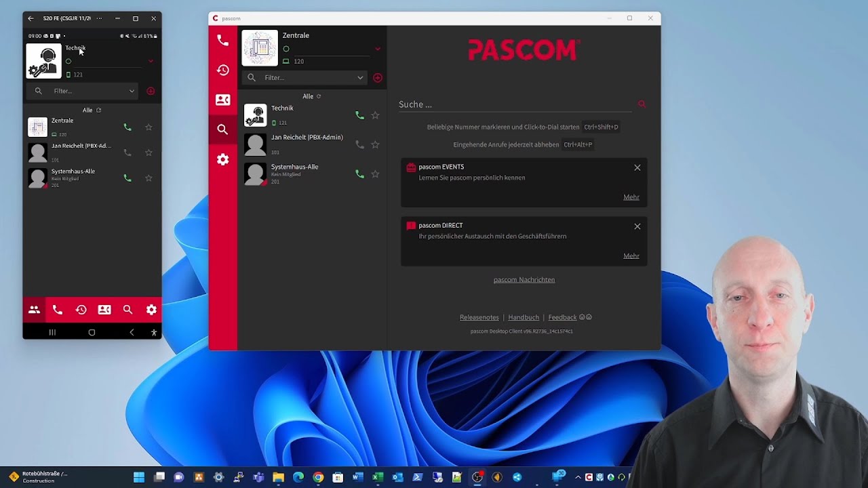Open phone dialer in desktop pascom sidebar
Screen dimensions: 868x488
click(222, 41)
